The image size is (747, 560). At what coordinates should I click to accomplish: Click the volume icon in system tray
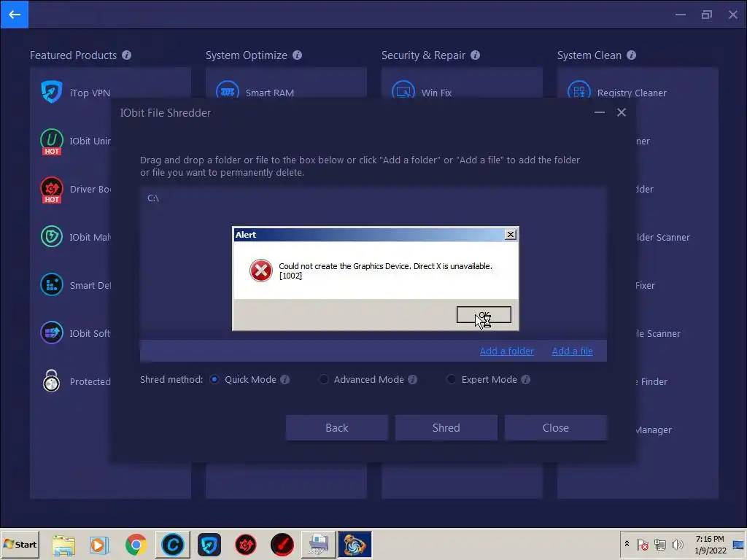click(x=677, y=544)
